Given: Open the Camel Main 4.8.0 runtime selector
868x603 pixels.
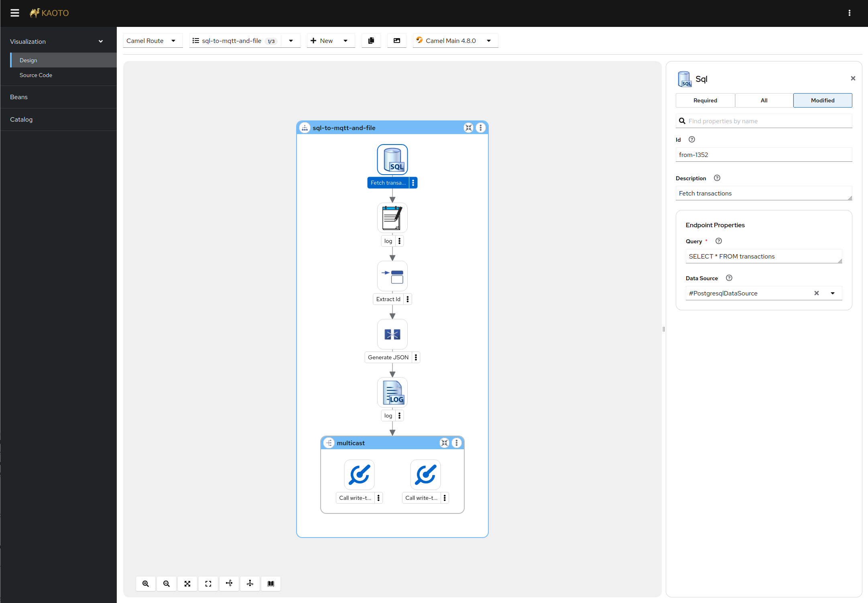Looking at the screenshot, I should pos(455,41).
